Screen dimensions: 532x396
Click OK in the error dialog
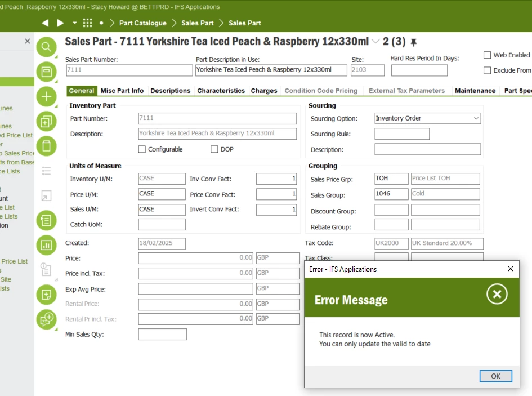click(496, 376)
